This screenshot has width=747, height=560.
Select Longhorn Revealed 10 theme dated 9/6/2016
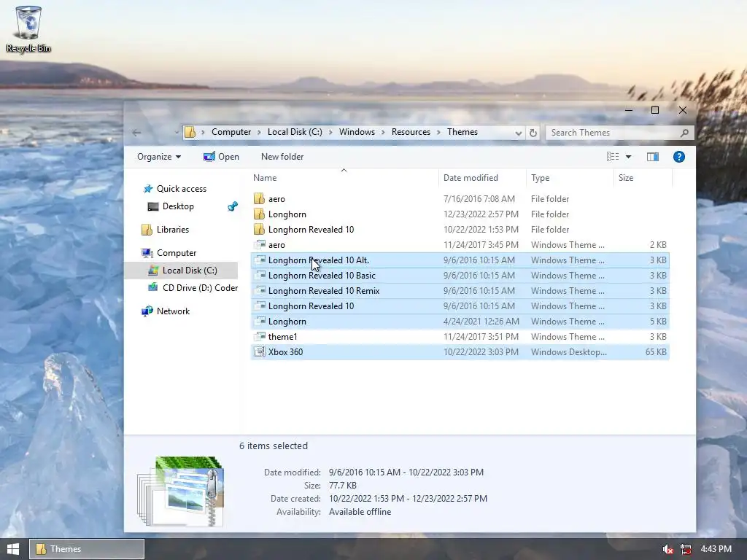click(x=460, y=306)
